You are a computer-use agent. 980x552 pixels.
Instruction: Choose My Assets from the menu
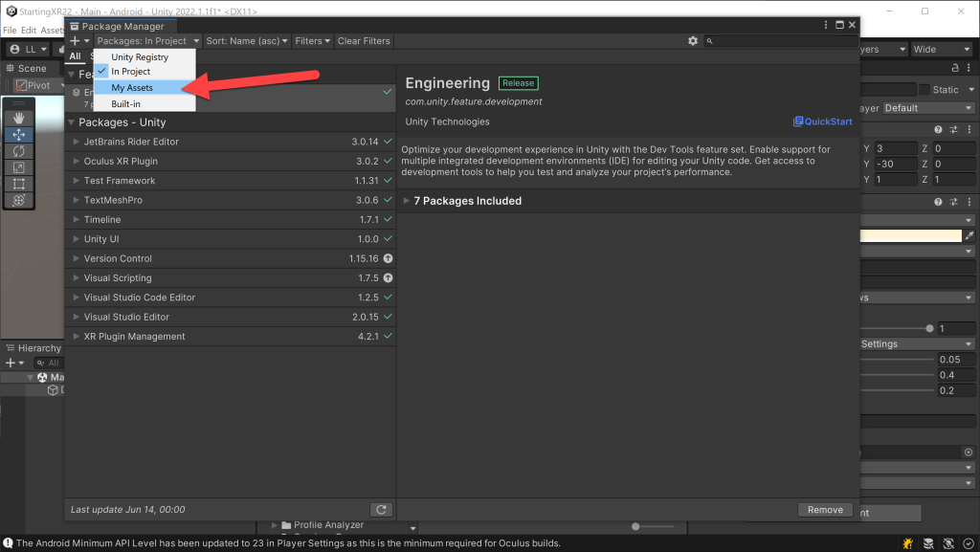(145, 87)
